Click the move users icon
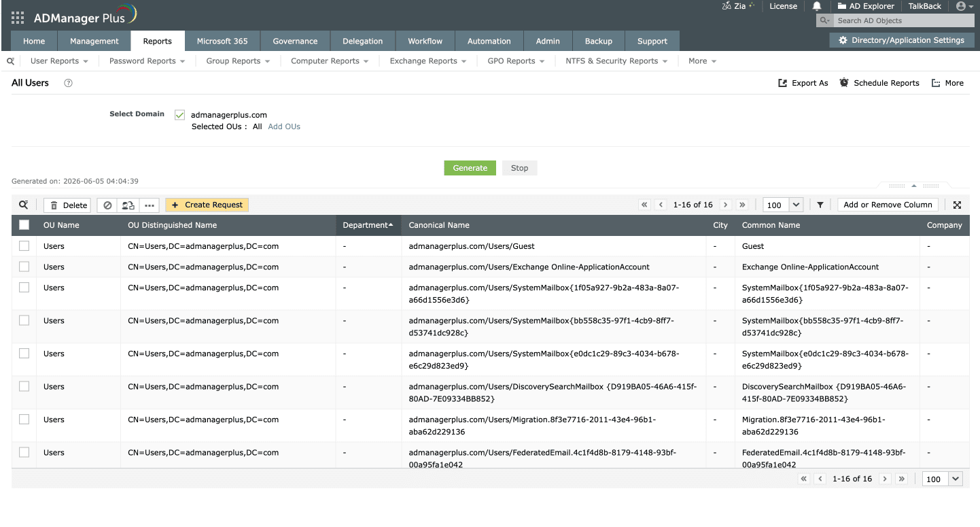 (x=128, y=205)
